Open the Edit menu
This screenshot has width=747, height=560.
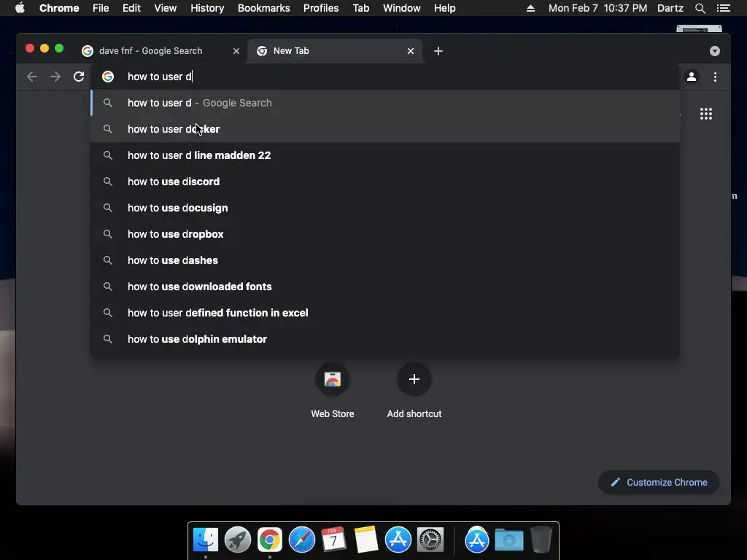[x=131, y=8]
